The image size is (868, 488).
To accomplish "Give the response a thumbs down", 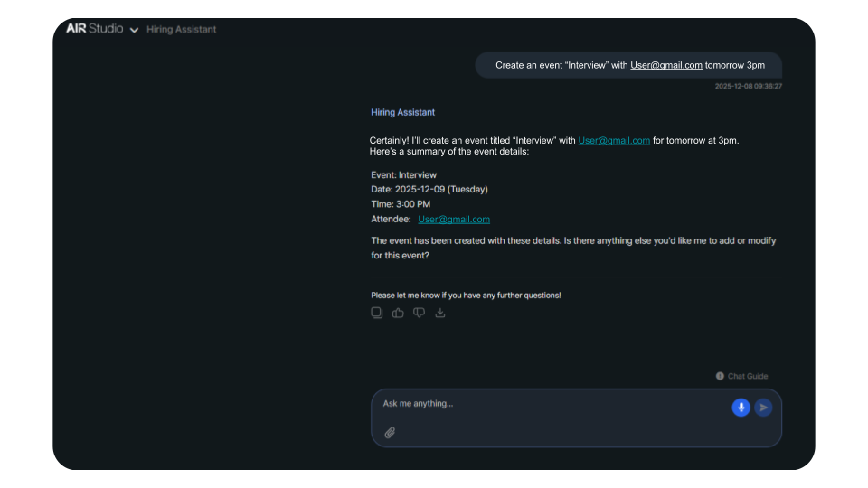I will pos(420,313).
